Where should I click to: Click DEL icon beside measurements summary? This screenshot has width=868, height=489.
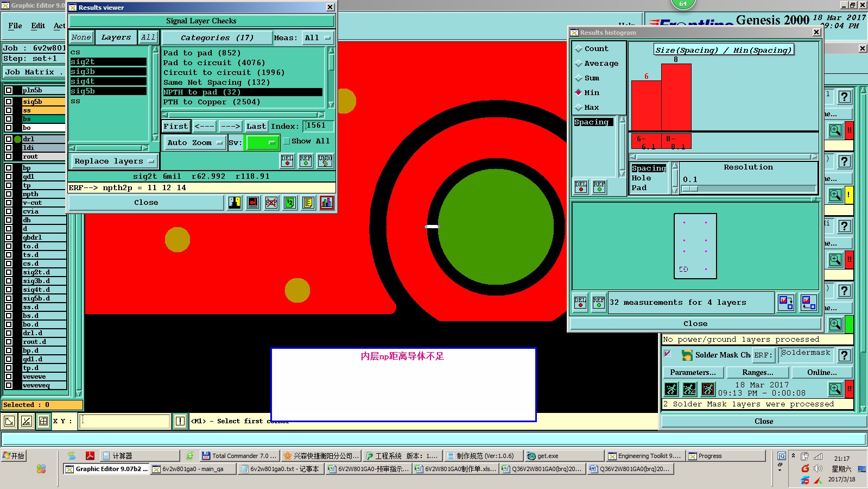click(x=580, y=302)
